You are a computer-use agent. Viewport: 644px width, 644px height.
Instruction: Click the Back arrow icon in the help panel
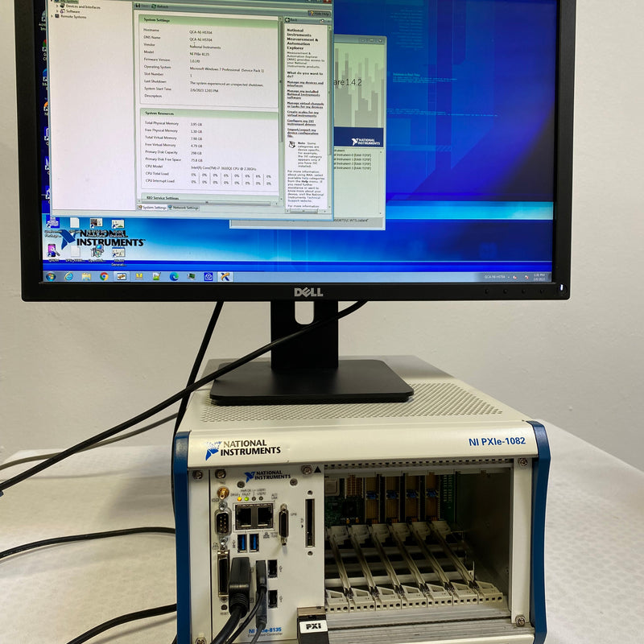(287, 19)
